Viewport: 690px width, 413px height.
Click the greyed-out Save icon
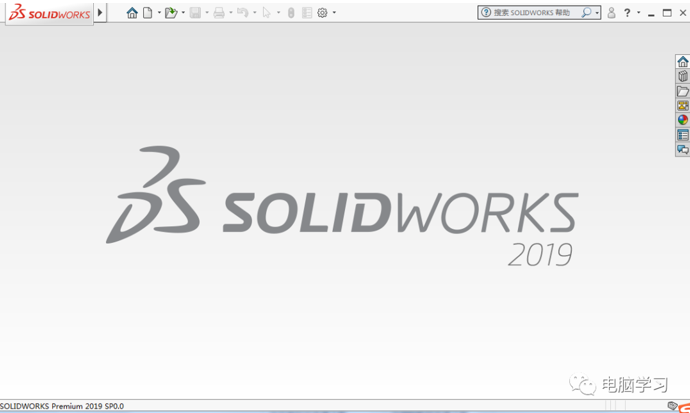[195, 13]
